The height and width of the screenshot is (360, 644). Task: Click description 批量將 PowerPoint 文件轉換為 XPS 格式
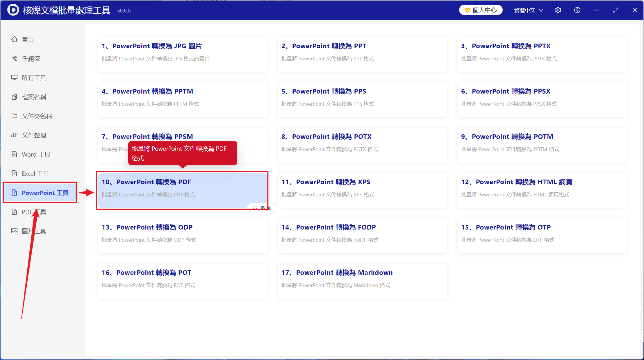click(328, 194)
